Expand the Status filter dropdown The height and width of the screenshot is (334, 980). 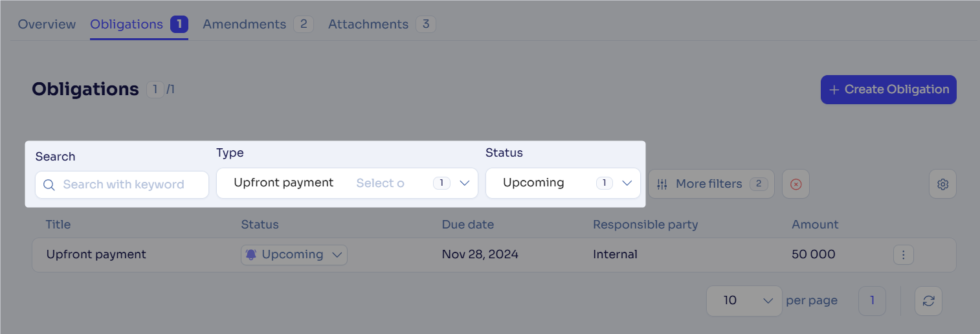626,183
